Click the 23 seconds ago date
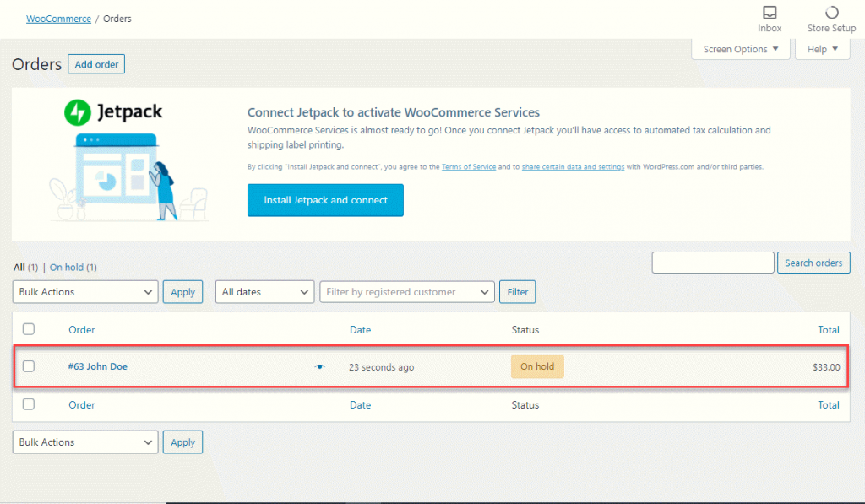 (381, 367)
